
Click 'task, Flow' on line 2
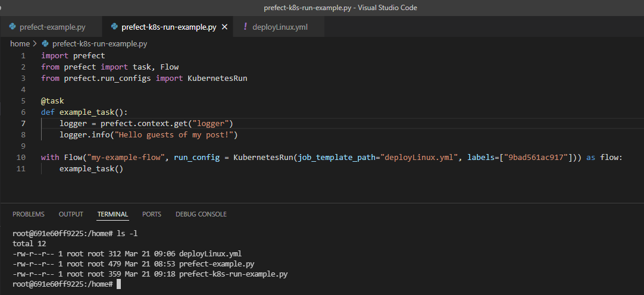pyautogui.click(x=156, y=67)
